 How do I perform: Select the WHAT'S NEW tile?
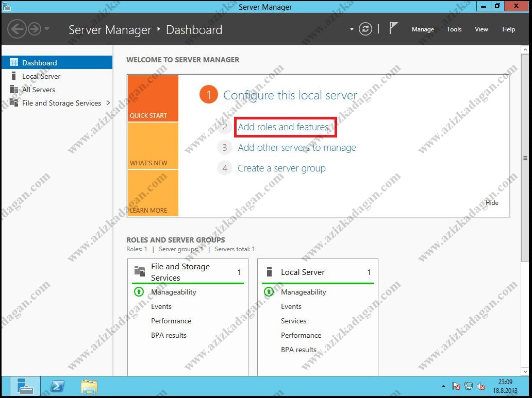153,146
